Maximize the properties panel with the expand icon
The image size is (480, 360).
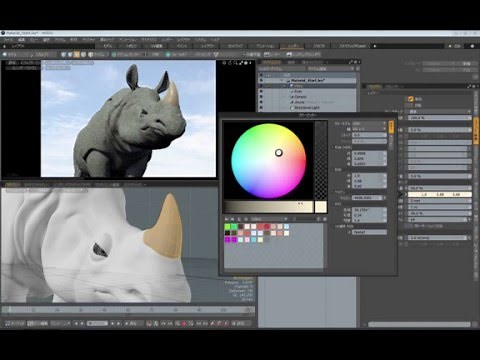coord(469,86)
